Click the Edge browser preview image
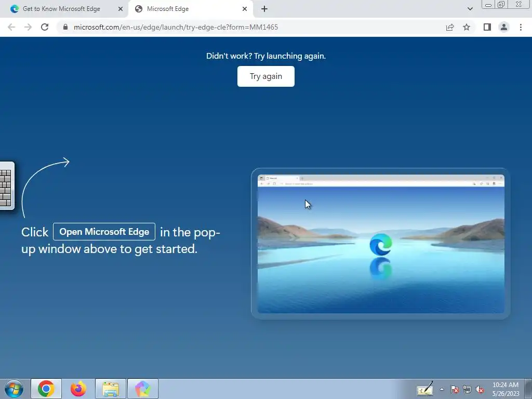The height and width of the screenshot is (399, 532). (381, 244)
